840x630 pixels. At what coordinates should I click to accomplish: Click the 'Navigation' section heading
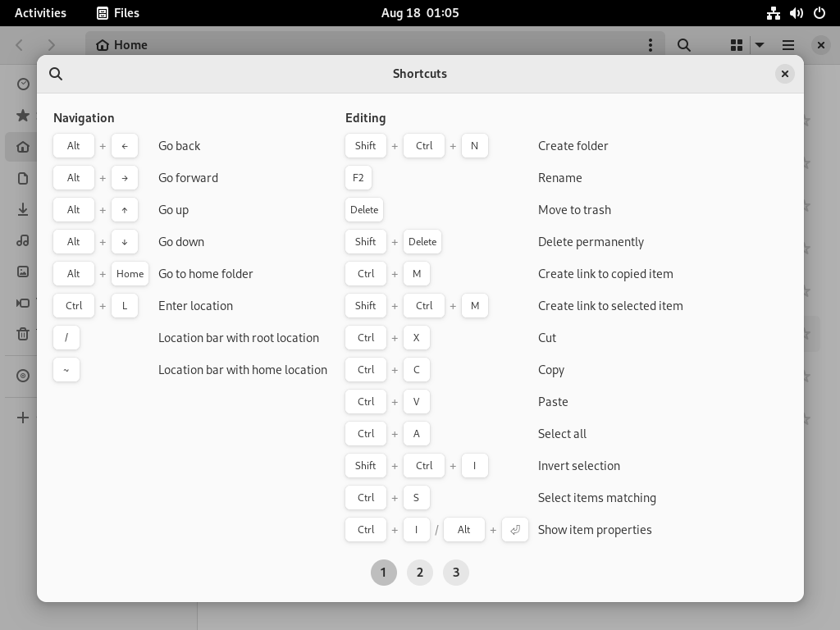(84, 118)
